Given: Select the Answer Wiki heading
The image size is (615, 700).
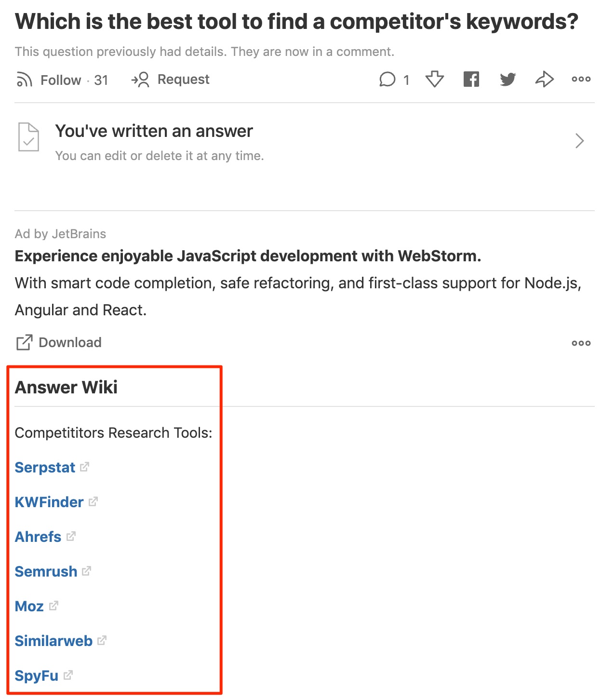Looking at the screenshot, I should click(66, 387).
